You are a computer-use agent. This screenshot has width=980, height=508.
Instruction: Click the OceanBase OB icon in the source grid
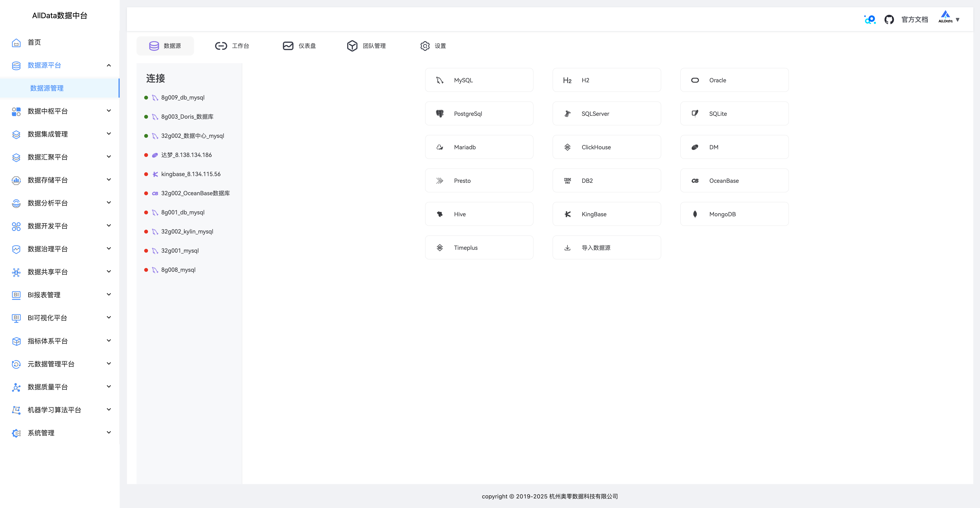(695, 181)
